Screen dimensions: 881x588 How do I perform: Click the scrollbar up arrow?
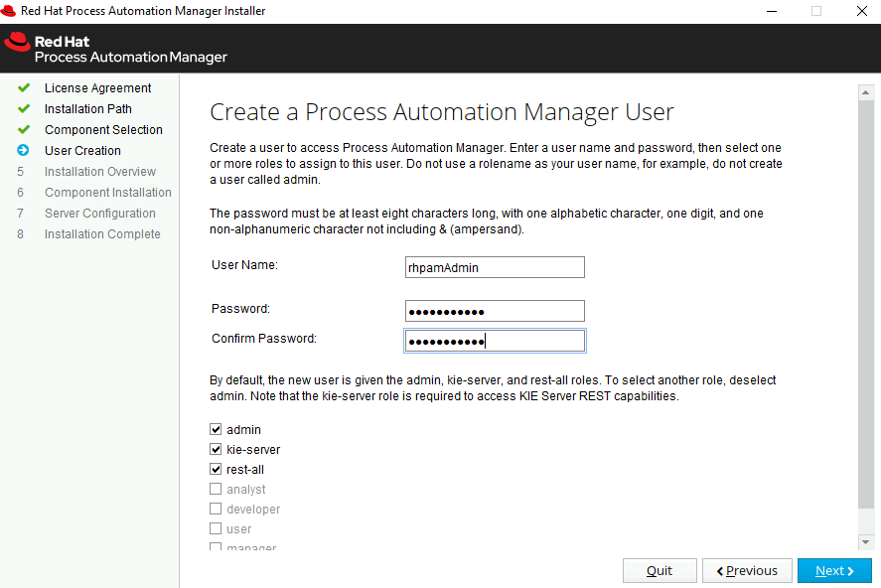[866, 92]
